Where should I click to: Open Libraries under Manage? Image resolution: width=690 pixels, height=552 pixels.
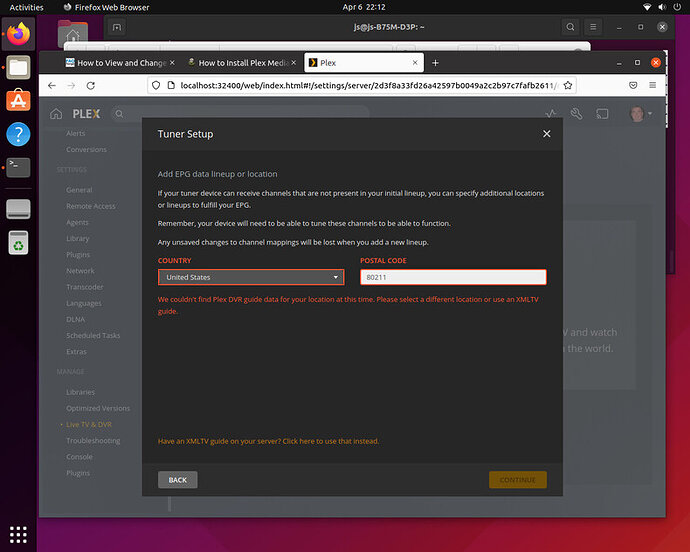coord(80,392)
